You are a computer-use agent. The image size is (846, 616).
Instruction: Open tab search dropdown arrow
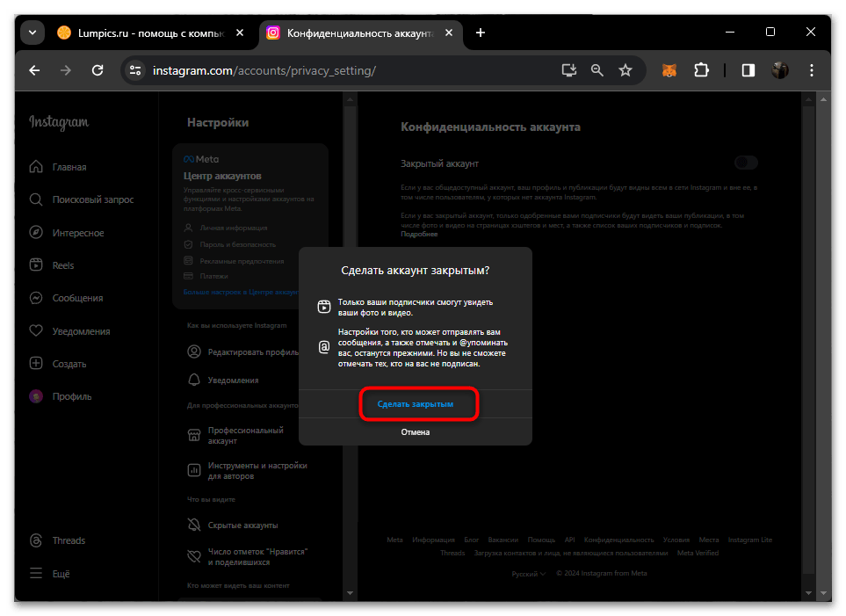click(x=33, y=33)
